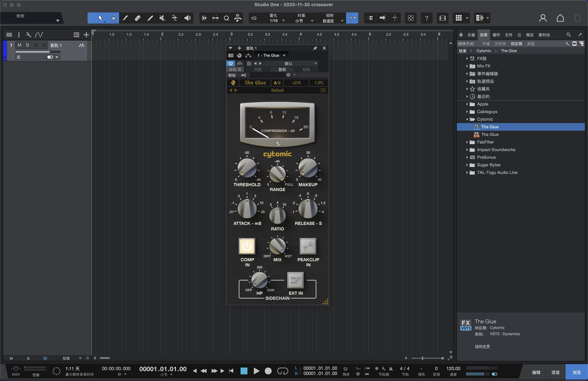Switch to the 乐器 browser tab
The image size is (588, 381).
[471, 35]
